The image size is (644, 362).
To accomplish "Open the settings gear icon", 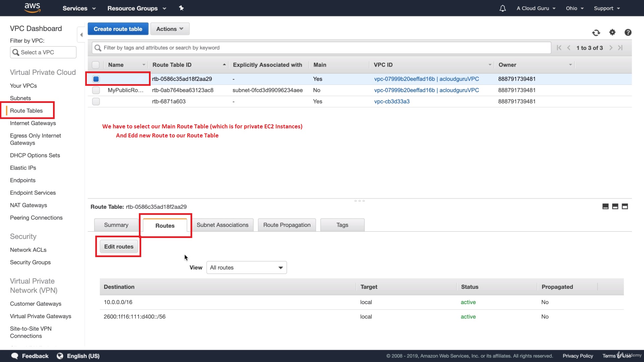I will 612,32.
